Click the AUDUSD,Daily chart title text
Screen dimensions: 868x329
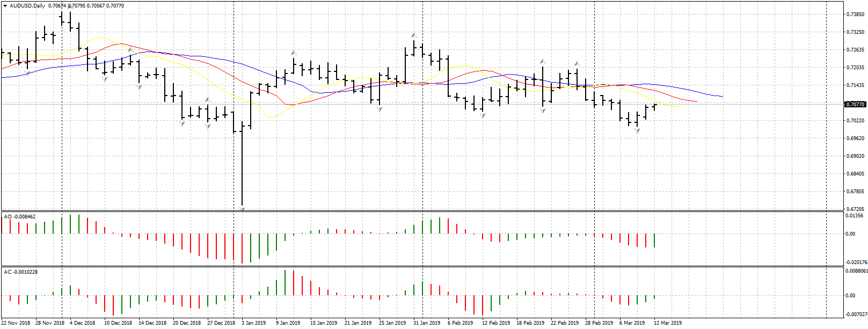point(27,5)
